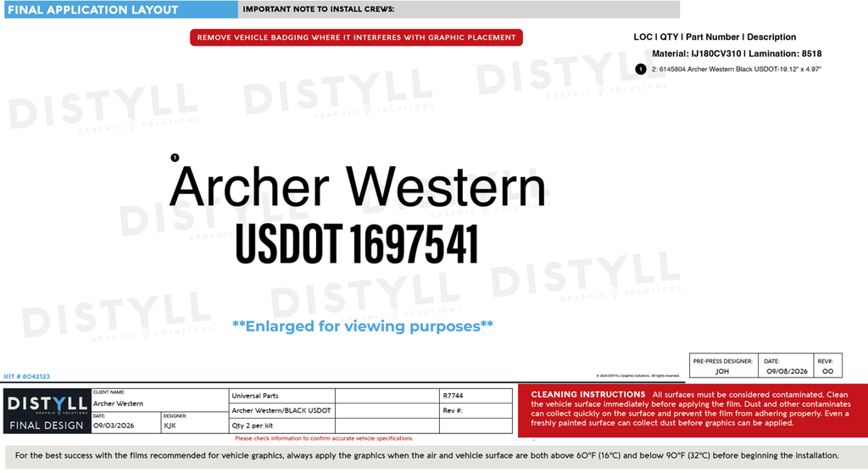Click footer temperature advice starting 'For the best success'
This screenshot has width=868, height=473.
pos(427,455)
